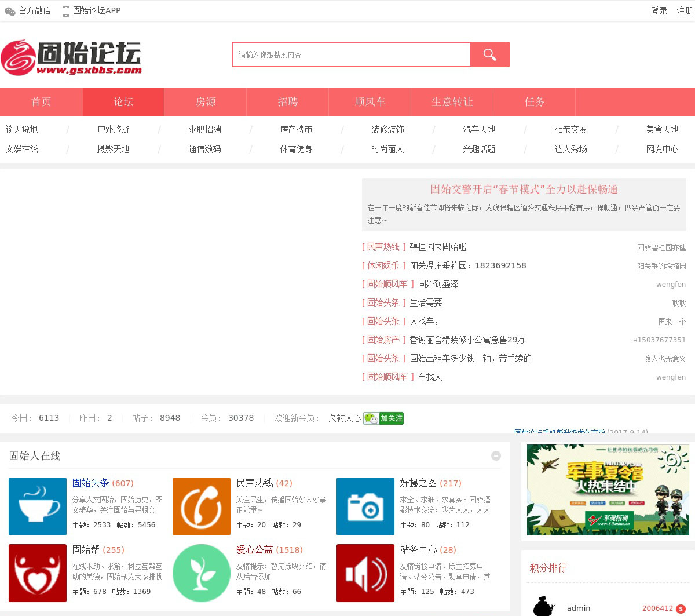Click the magnifying glass search button
Viewport: 695px width, 616px height.
point(489,54)
